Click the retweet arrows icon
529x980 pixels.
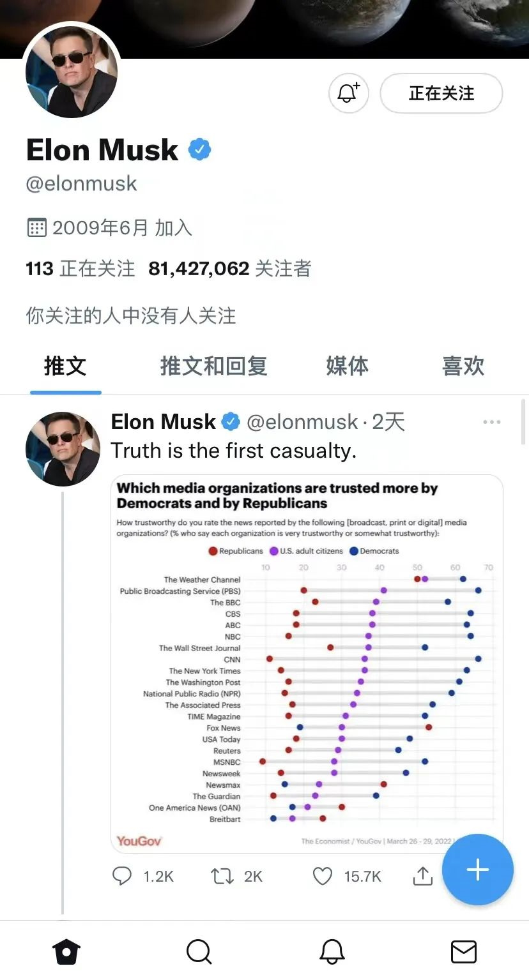point(222,876)
